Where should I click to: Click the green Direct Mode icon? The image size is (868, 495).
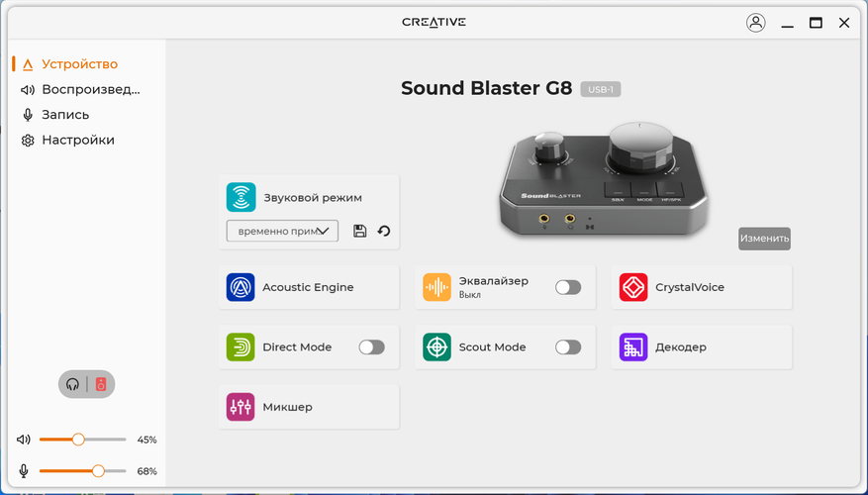click(241, 347)
